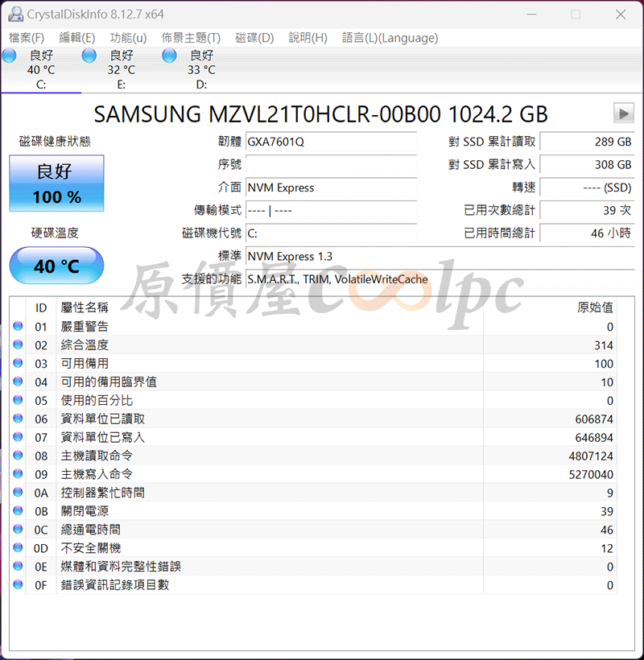Click the status dot for 可用備用 row
644x660 pixels.
pos(18,363)
